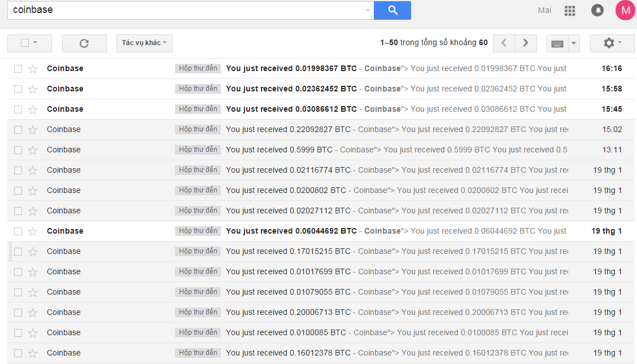Go to the newer messages page
This screenshot has width=637, height=364.
504,43
